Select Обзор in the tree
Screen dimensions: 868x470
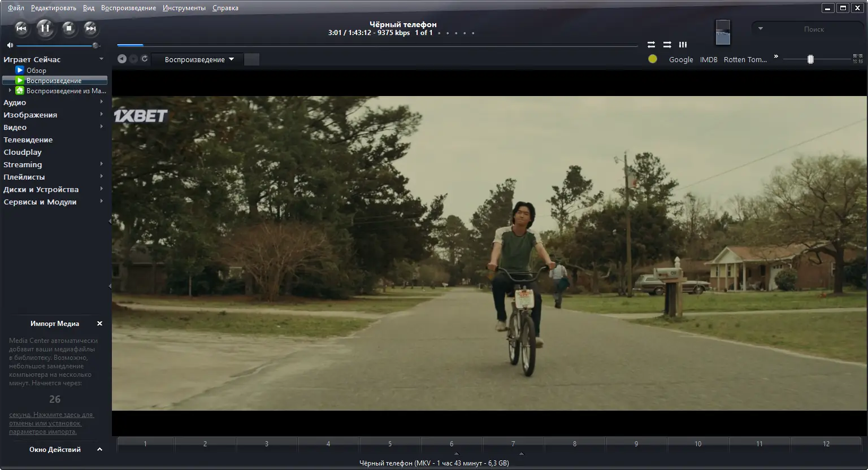pyautogui.click(x=36, y=71)
